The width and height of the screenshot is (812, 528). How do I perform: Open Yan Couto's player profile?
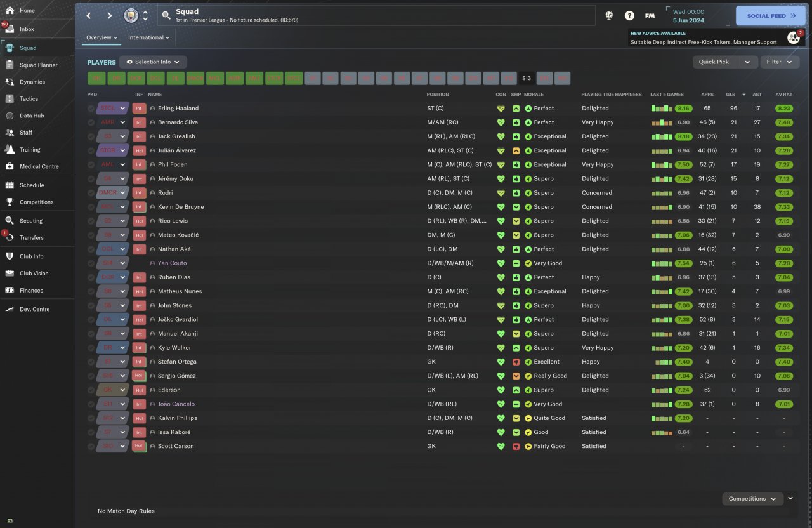click(x=173, y=263)
